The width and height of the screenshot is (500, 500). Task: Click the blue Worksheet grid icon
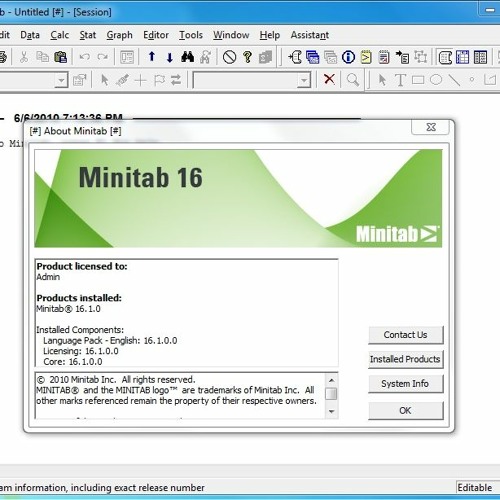(x=462, y=57)
